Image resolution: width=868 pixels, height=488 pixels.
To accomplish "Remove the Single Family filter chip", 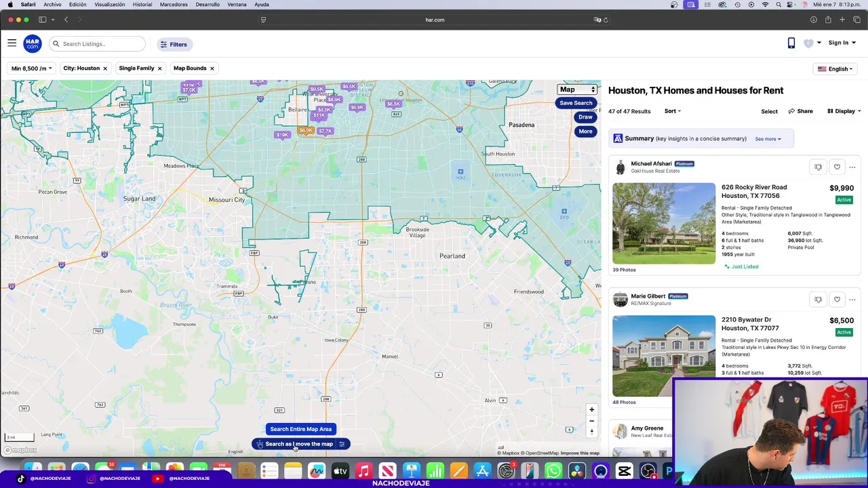I will click(x=160, y=68).
